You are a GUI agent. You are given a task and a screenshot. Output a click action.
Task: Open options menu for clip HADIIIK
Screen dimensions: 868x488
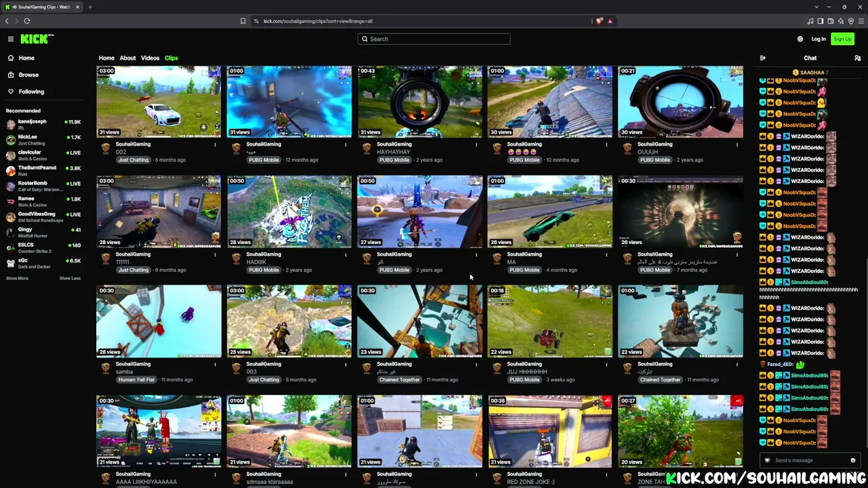[x=346, y=254]
